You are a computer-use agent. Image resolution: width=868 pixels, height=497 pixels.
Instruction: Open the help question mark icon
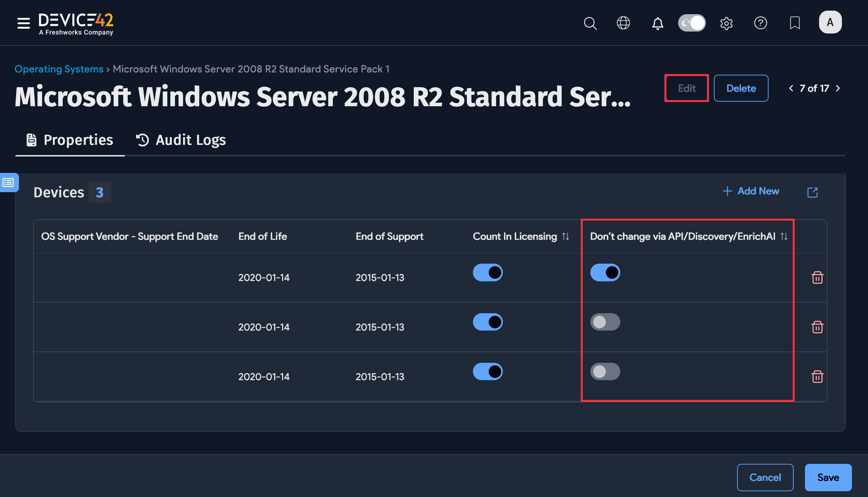click(x=760, y=23)
